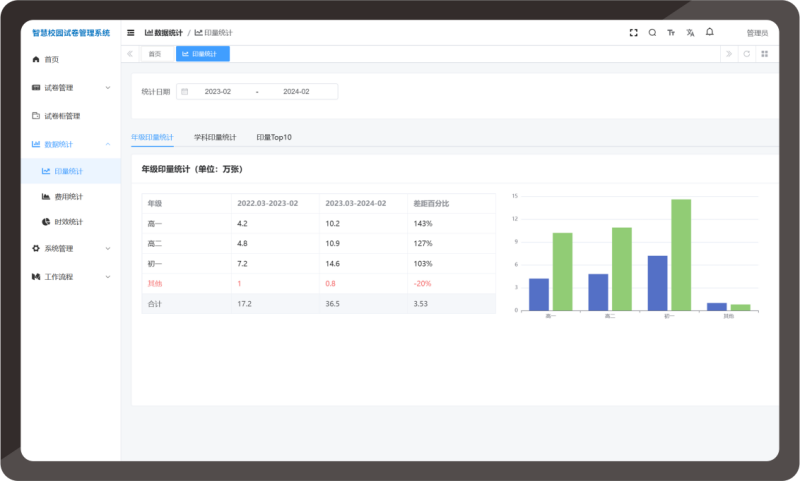The height and width of the screenshot is (481, 800).
Task: Expand the 试卷管理 sidebar menu
Action: (x=70, y=88)
